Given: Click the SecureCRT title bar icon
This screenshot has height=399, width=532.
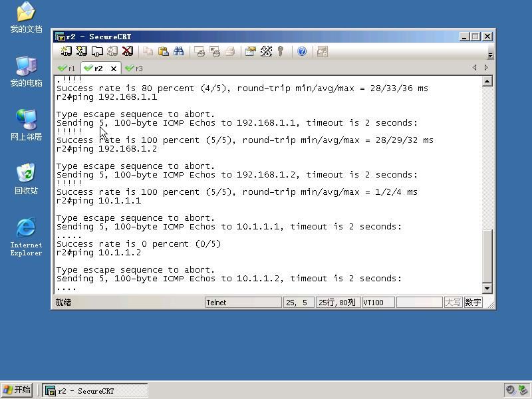Looking at the screenshot, I should [x=60, y=37].
